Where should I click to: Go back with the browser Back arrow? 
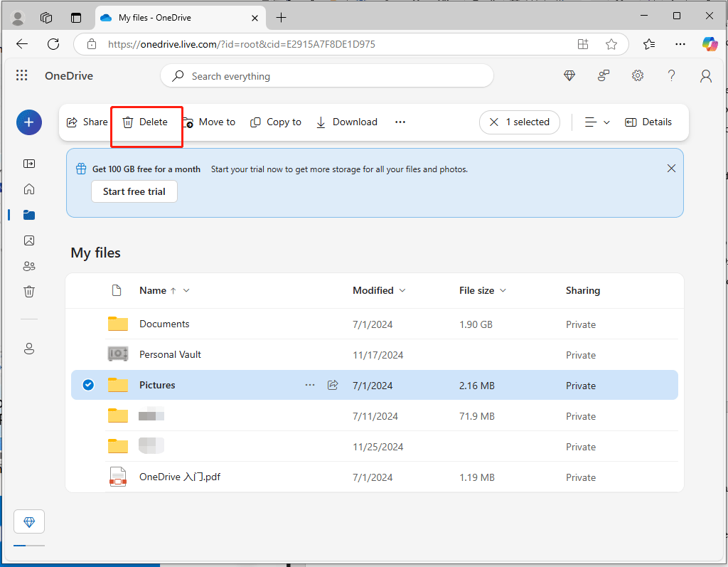click(x=22, y=44)
